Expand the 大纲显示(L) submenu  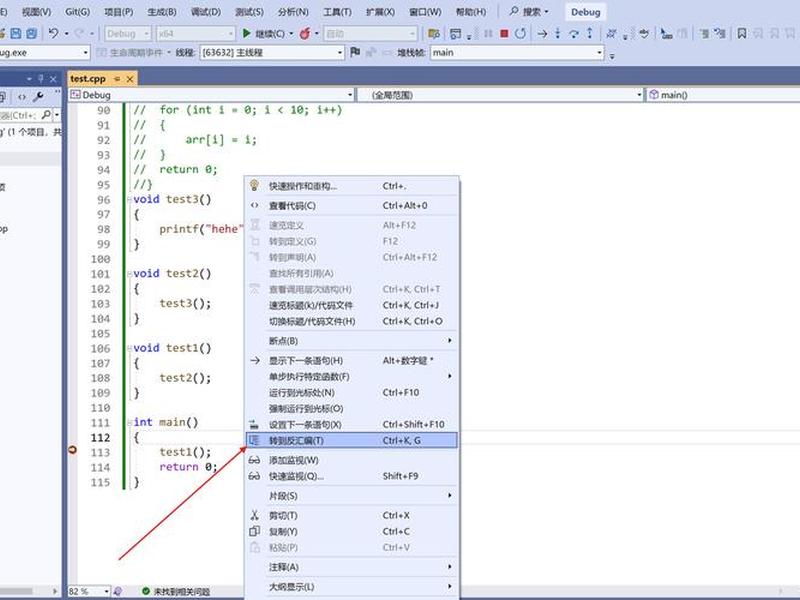click(x=352, y=586)
